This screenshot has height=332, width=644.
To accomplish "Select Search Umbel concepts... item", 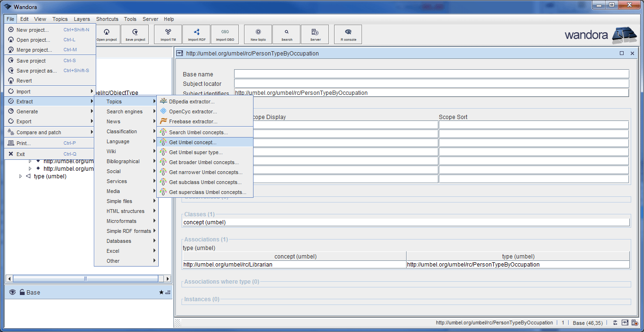I will pos(205,132).
